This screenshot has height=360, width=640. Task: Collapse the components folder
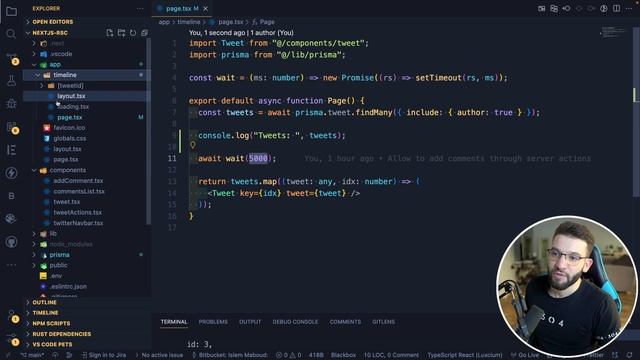pyautogui.click(x=67, y=170)
